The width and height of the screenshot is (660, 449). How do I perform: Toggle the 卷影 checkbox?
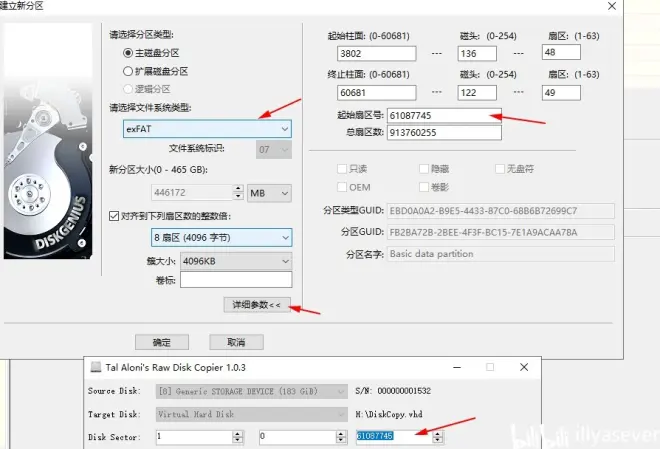tap(424, 187)
